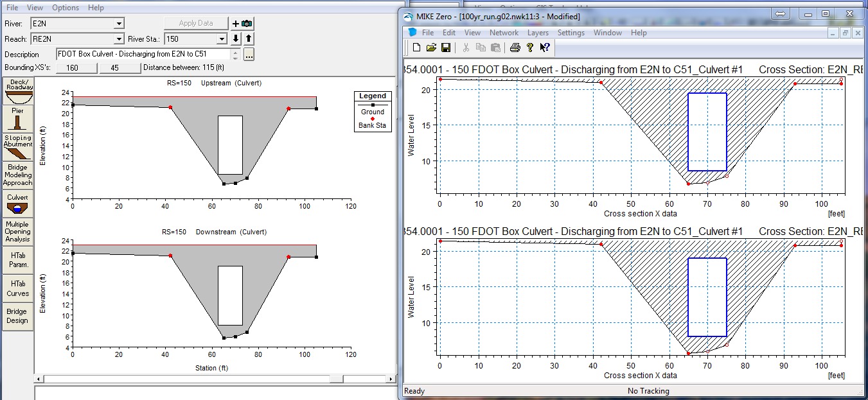The width and height of the screenshot is (868, 400).
Task: Open MIKE Zero Help menu
Action: [x=639, y=33]
